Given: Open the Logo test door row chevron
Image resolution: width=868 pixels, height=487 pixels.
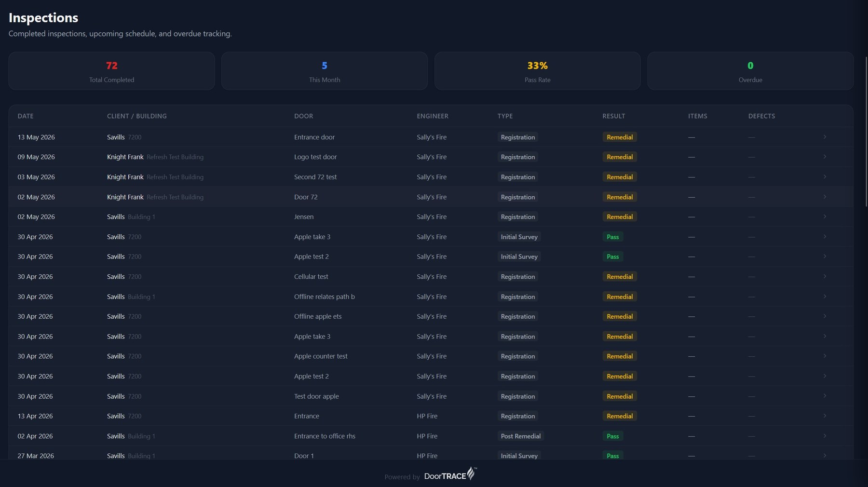Looking at the screenshot, I should click(x=825, y=157).
